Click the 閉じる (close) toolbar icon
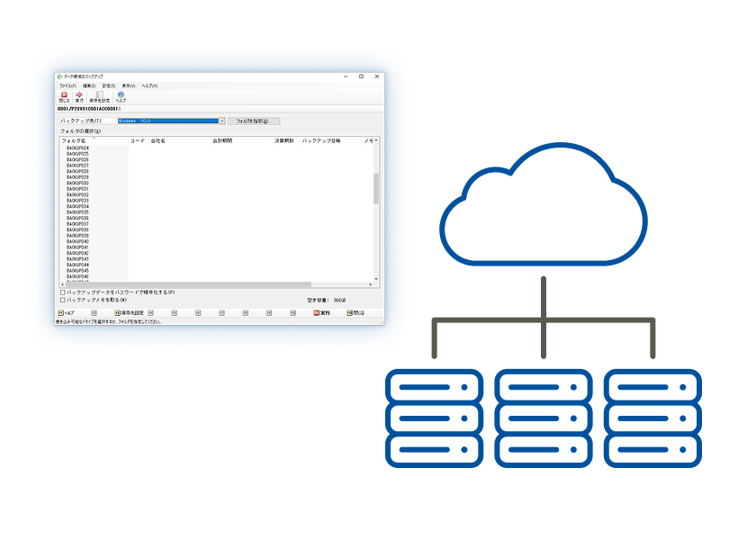Viewport: 756px width, 540px height. [x=64, y=95]
